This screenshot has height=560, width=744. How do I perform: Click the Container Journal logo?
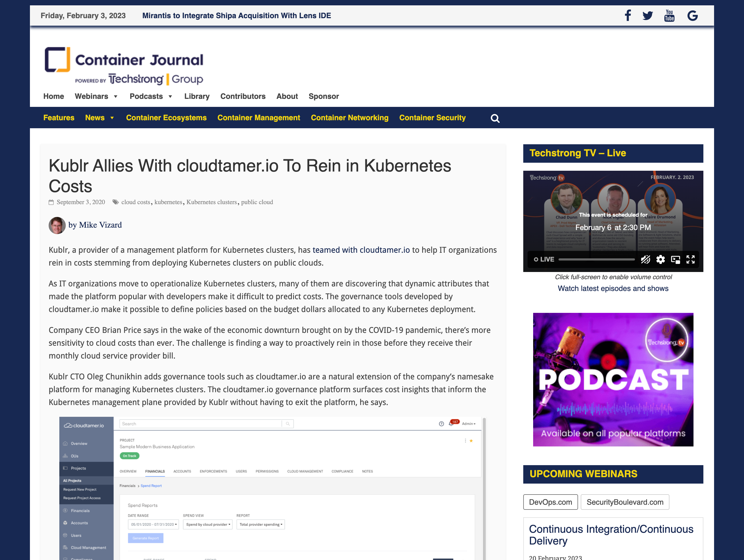124,65
